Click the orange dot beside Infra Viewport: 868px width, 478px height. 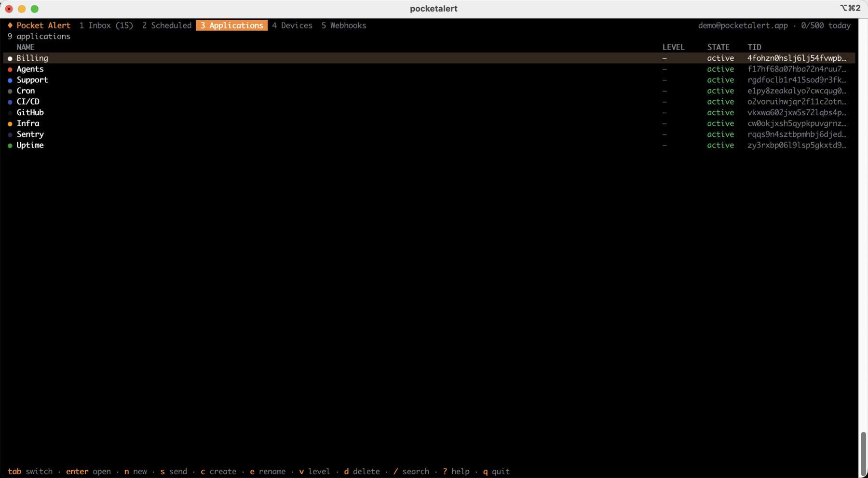point(10,124)
